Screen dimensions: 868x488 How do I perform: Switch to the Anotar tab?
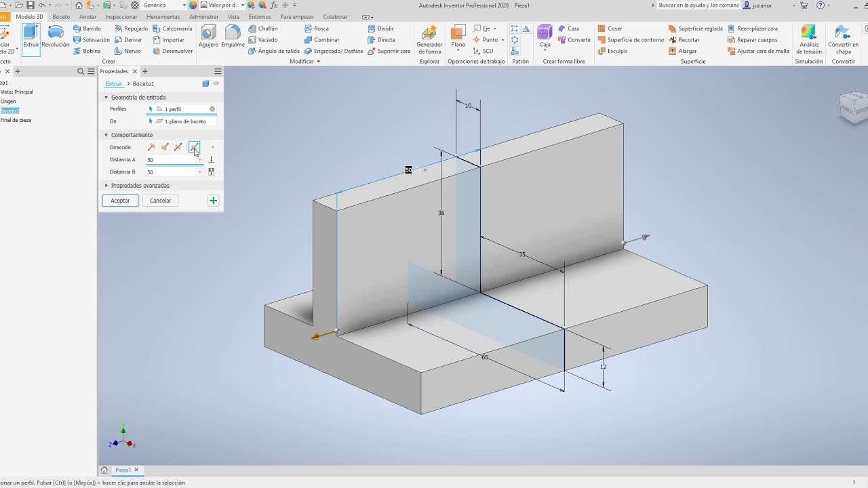pos(87,16)
